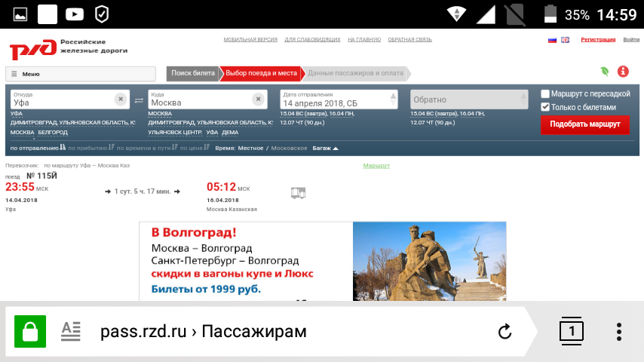The image size is (644, 362).
Task: Open the departure date picker
Action: [x=338, y=100]
